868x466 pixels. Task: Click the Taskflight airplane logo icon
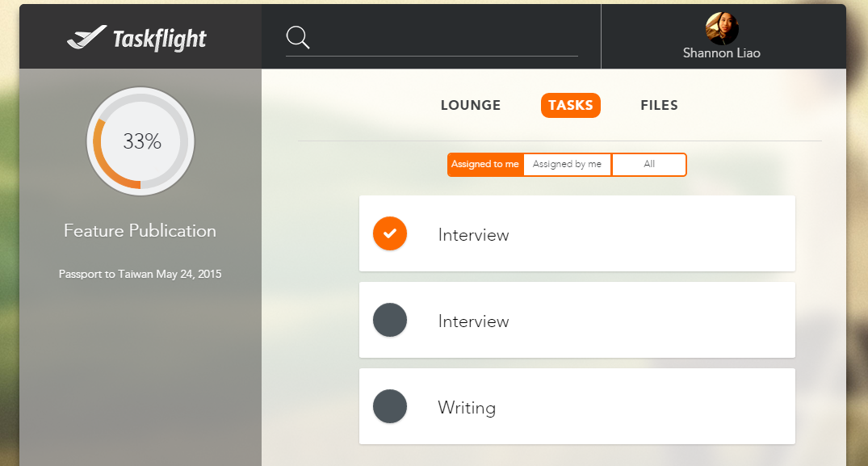pos(86,37)
